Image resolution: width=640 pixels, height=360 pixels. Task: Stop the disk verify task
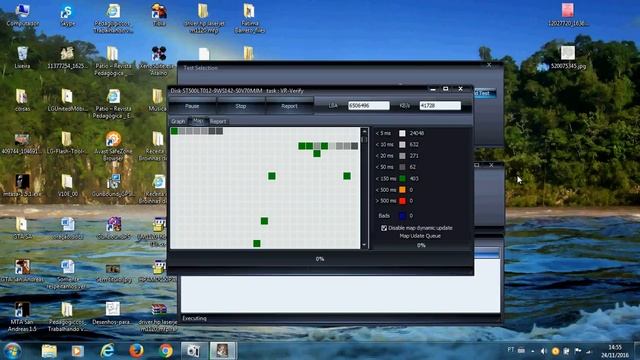coord(241,106)
